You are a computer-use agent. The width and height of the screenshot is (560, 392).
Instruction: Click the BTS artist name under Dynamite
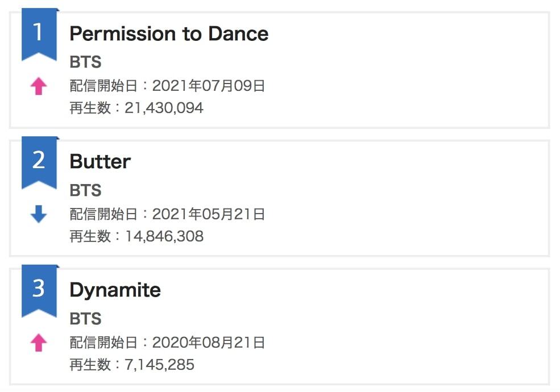tap(85, 319)
